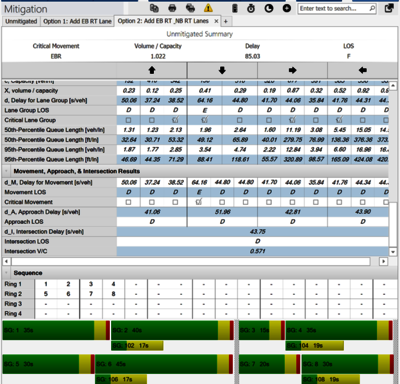Click the results table scroll down arrow

click(393, 252)
